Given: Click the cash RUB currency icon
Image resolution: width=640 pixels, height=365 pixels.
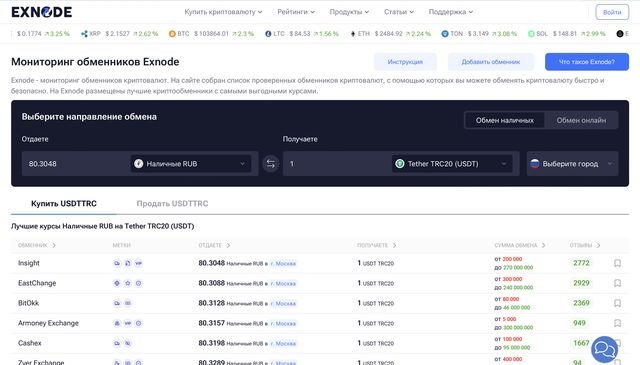Looking at the screenshot, I should coord(138,164).
